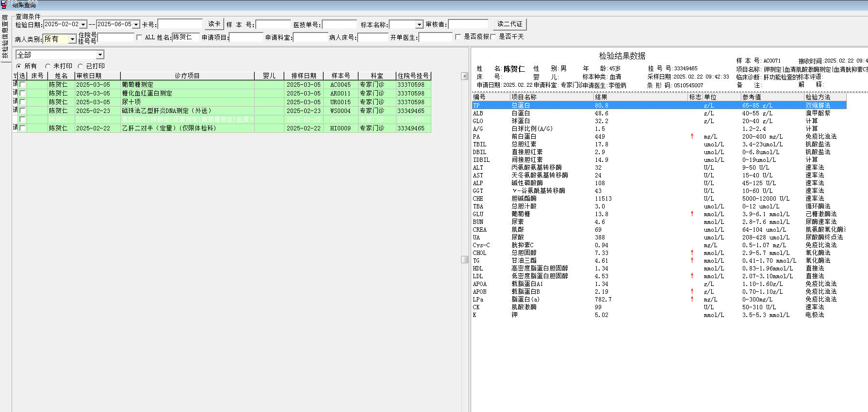Select the 脂蛋白(a) LPa result row
868x412 pixels.
click(659, 299)
